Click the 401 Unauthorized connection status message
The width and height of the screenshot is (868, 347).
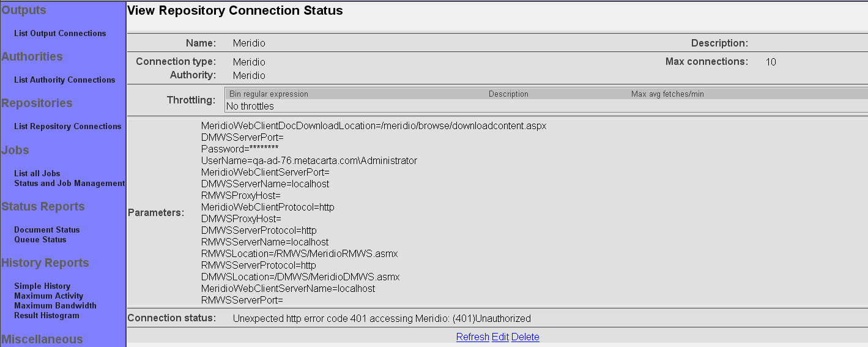382,318
